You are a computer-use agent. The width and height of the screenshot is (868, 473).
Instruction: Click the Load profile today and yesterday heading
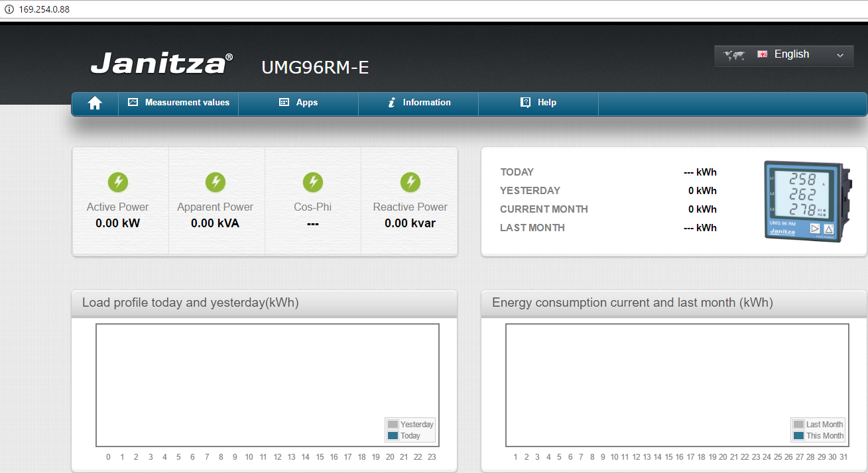point(190,303)
